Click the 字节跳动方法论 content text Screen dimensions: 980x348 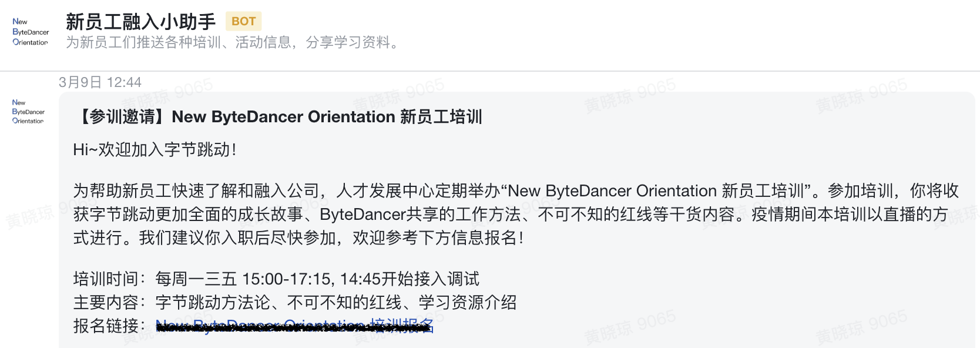213,302
